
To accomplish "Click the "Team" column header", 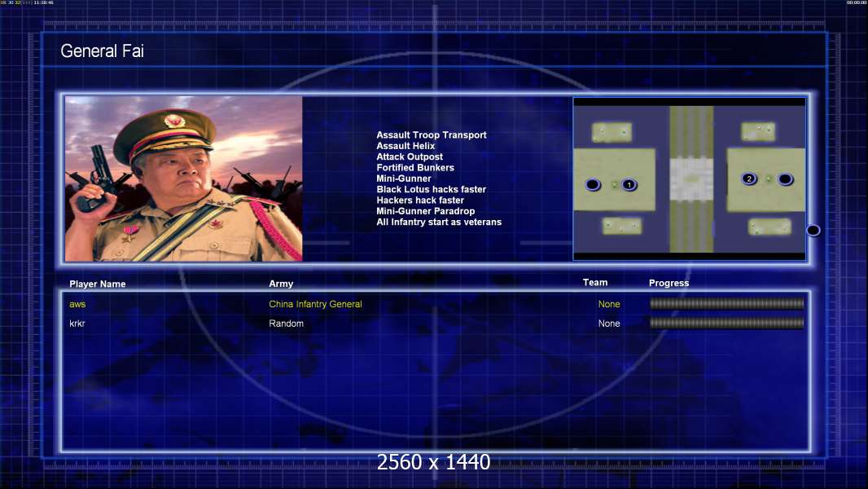I will (x=595, y=283).
